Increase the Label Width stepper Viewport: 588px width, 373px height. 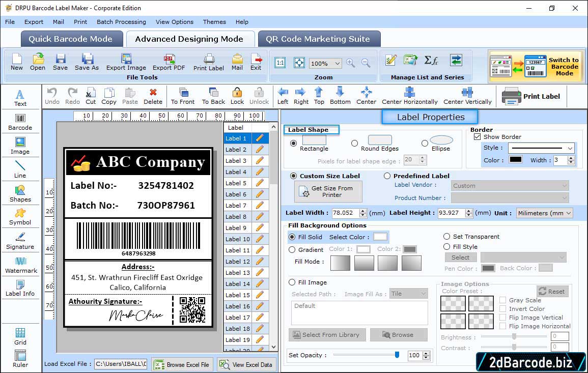(362, 211)
